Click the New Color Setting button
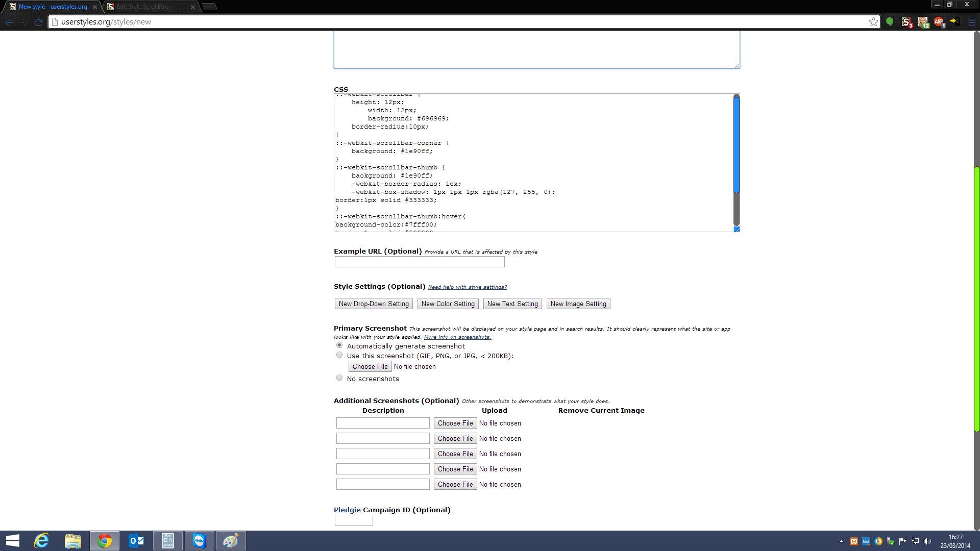The width and height of the screenshot is (980, 551). [x=448, y=304]
